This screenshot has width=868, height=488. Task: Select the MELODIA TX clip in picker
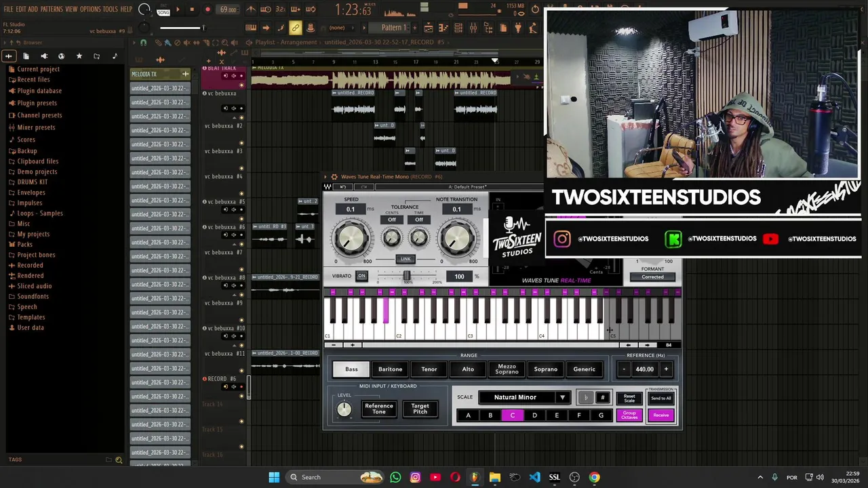tap(160, 74)
